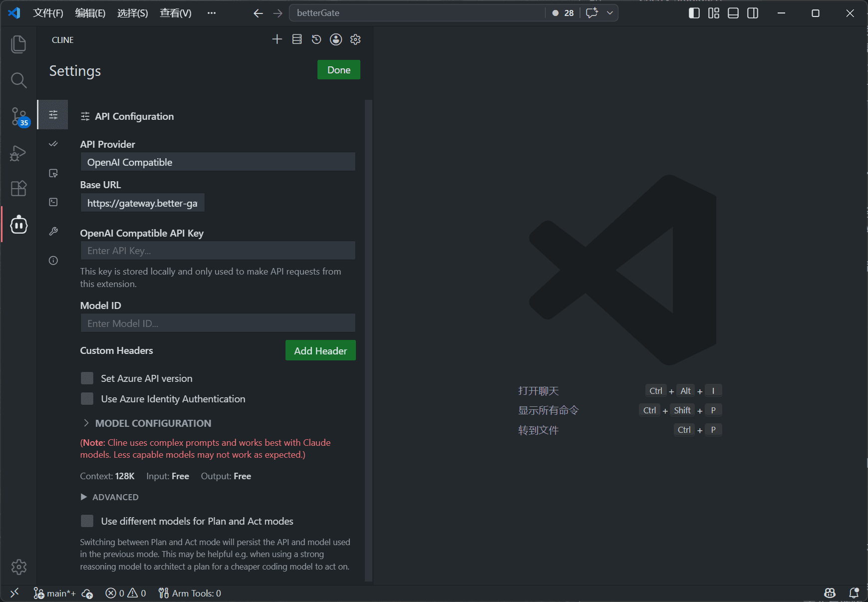Open Cline settings gear icon in the header
This screenshot has height=602, width=868.
(x=355, y=39)
